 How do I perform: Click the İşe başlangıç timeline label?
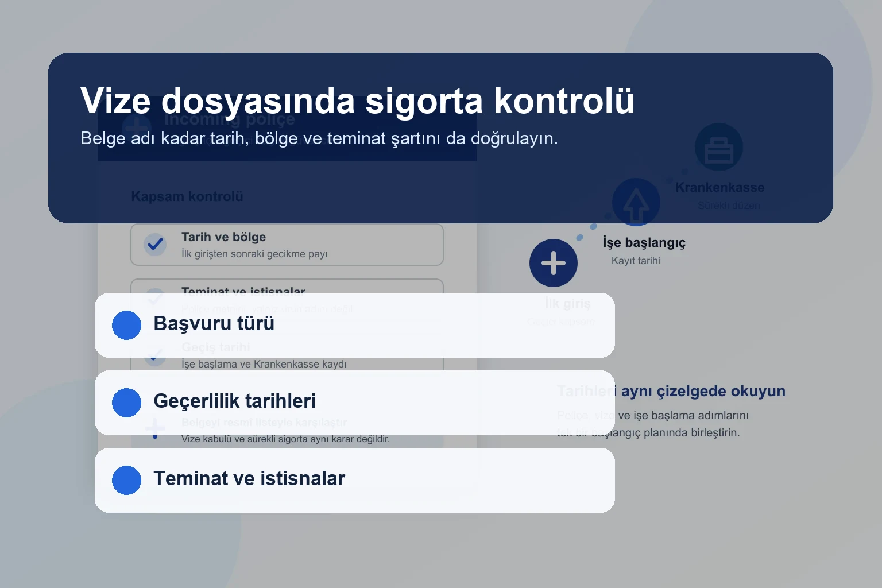pos(644,242)
